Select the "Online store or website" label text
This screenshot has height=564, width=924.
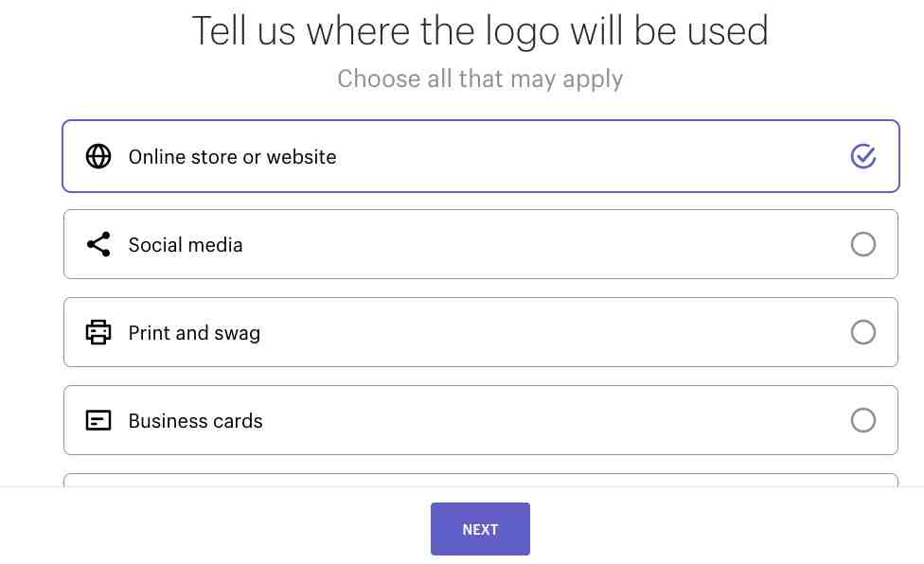232,156
